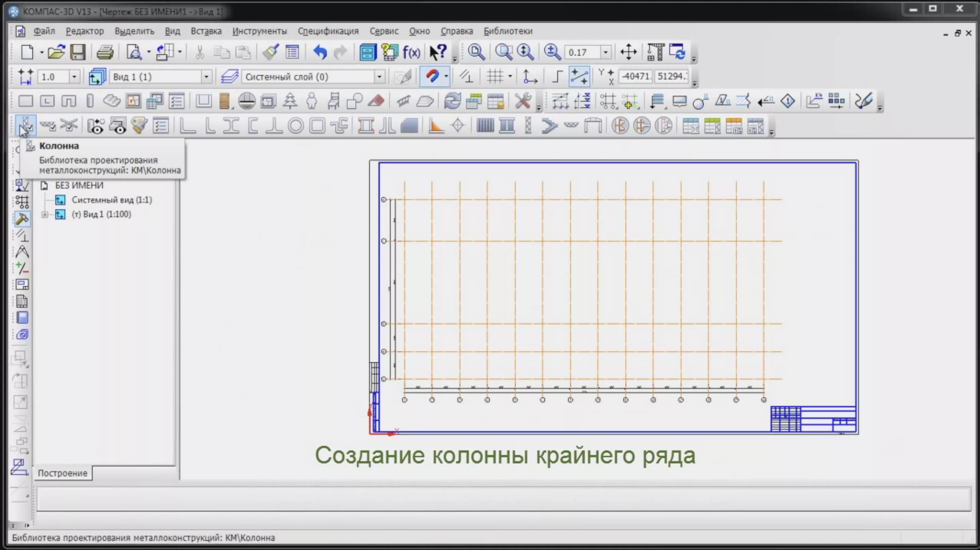Toggle orthogonal drawing mode
The width and height of the screenshot is (980, 550).
(557, 76)
